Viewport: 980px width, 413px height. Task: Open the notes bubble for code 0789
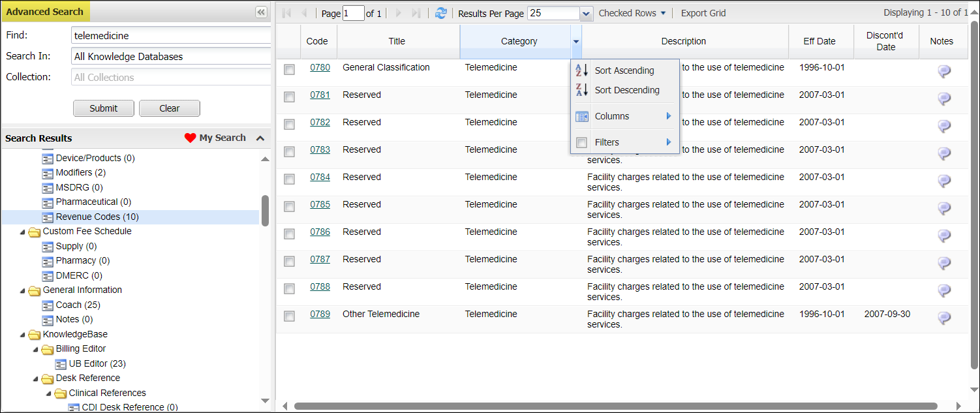pos(943,318)
